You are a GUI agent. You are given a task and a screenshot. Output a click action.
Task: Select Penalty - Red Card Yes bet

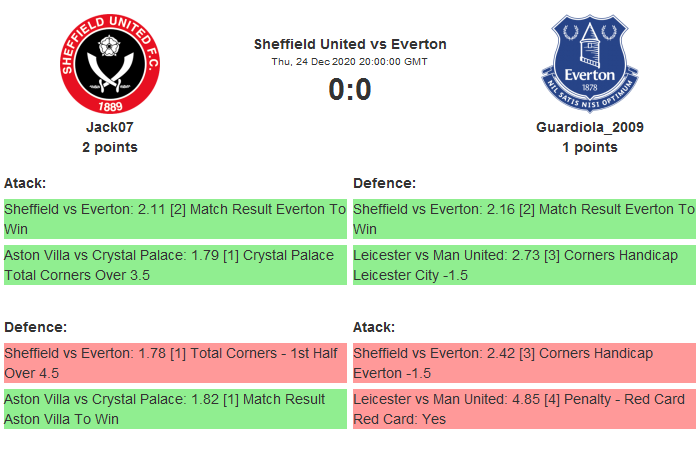[524, 409]
